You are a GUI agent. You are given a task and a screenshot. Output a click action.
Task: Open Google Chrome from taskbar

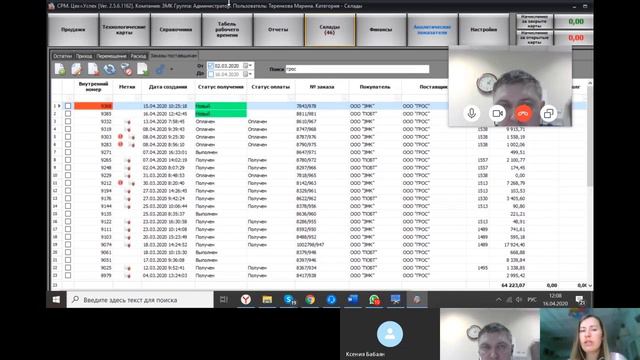pyautogui.click(x=310, y=300)
